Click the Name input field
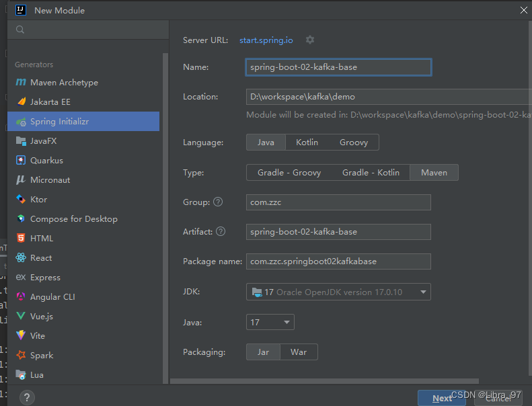The height and width of the screenshot is (406, 532). pyautogui.click(x=338, y=67)
